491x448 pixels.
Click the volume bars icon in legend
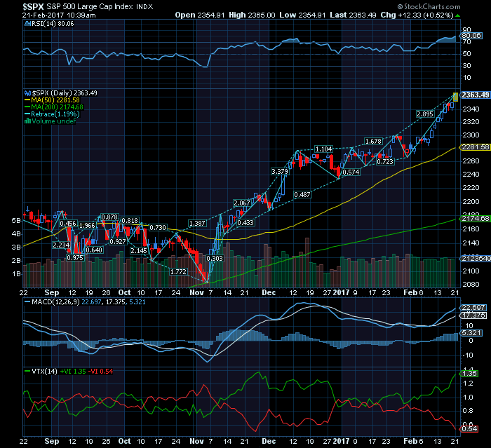[27, 121]
